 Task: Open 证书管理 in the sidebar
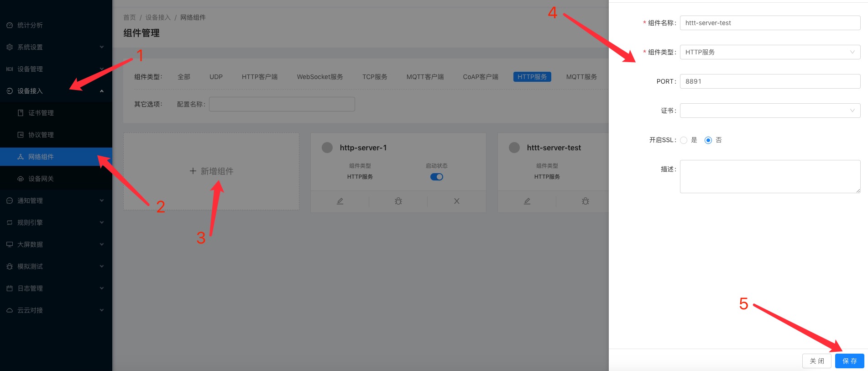point(41,113)
